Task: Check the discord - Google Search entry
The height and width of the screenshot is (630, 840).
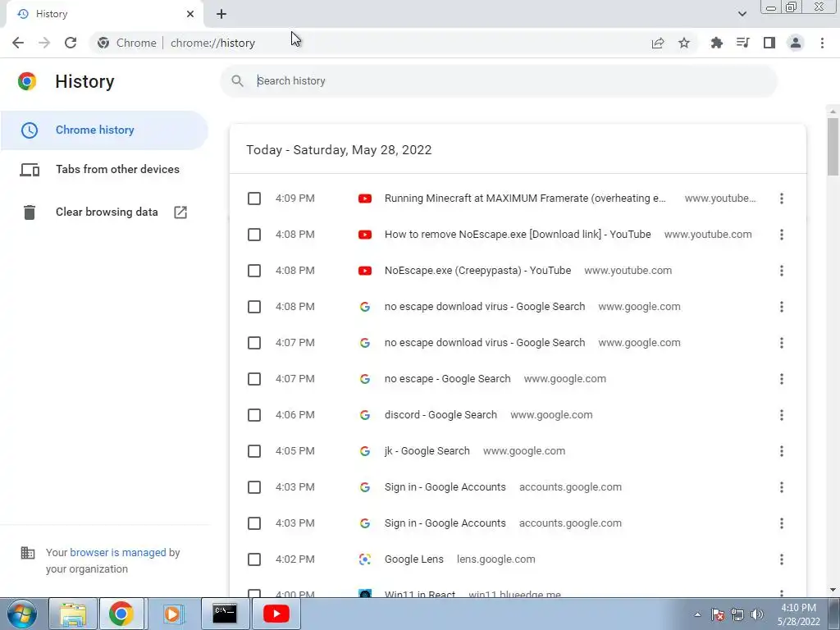Action: click(254, 415)
